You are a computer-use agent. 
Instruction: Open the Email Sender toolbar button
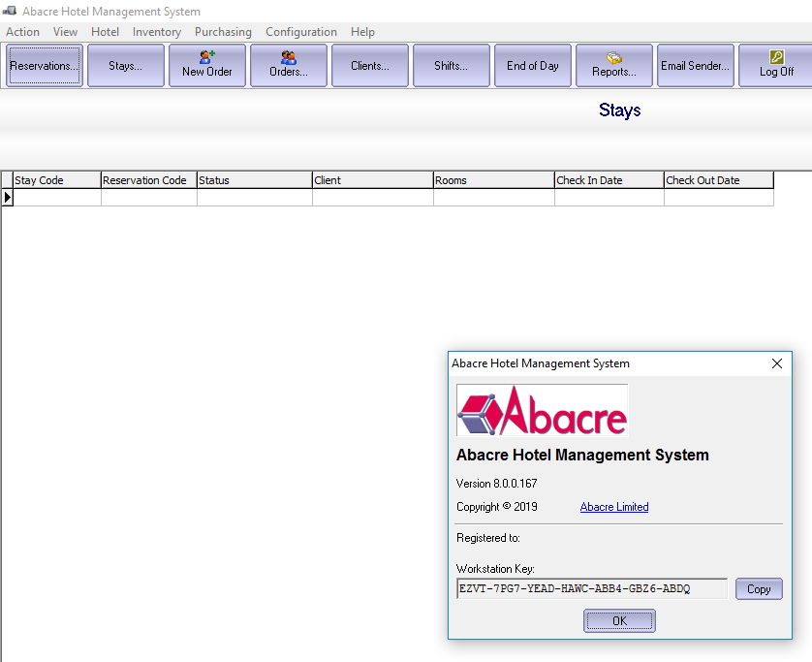tap(695, 65)
